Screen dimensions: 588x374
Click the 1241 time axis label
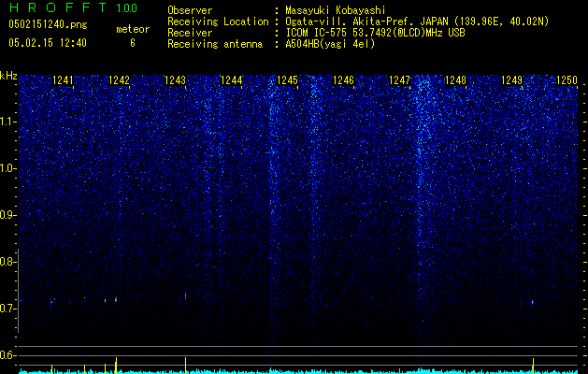(63, 79)
